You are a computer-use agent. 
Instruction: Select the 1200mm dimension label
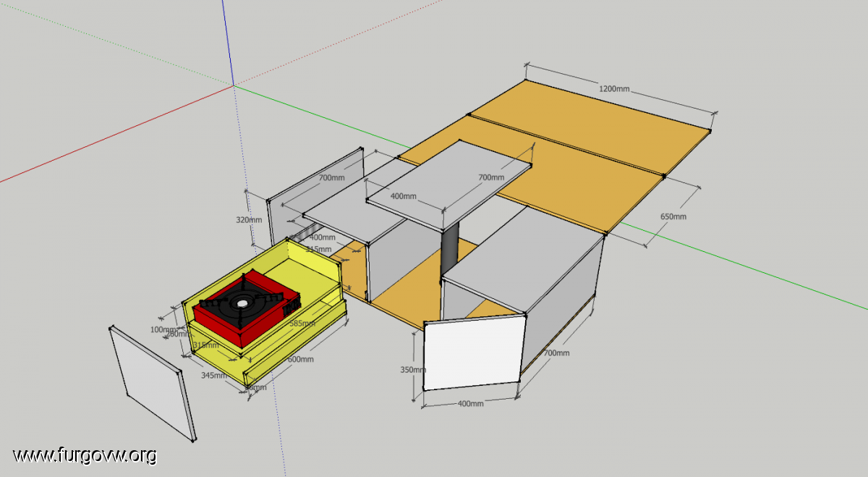[x=614, y=88]
